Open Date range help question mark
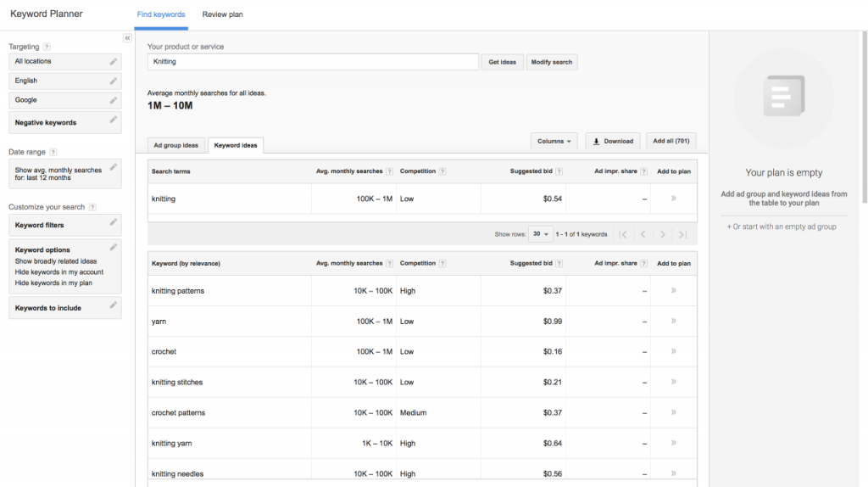This screenshot has width=868, height=487. pyautogui.click(x=53, y=152)
